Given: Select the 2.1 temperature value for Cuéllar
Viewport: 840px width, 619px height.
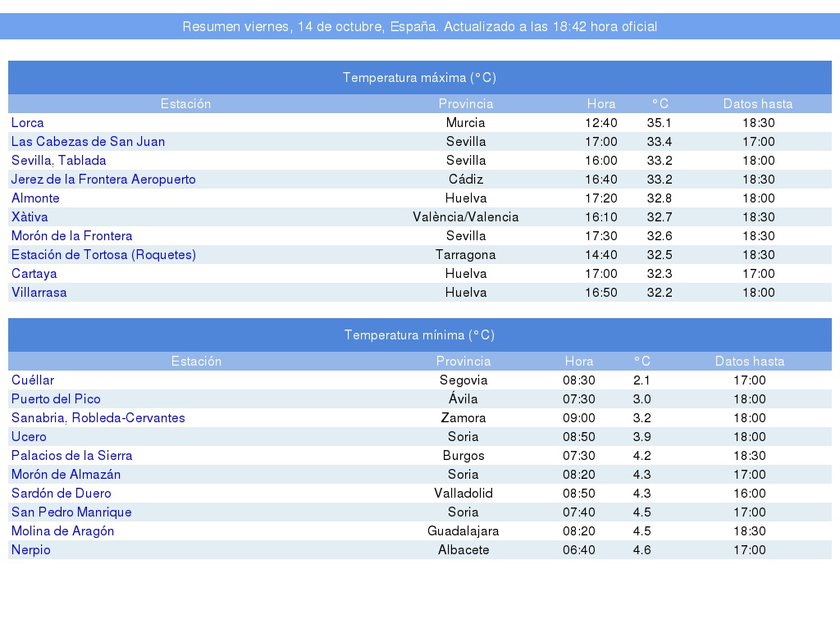Looking at the screenshot, I should tap(641, 380).
